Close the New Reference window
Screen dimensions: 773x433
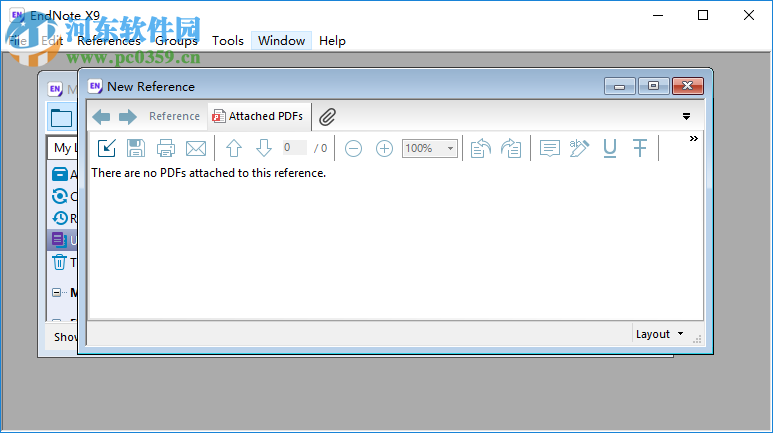(x=688, y=86)
